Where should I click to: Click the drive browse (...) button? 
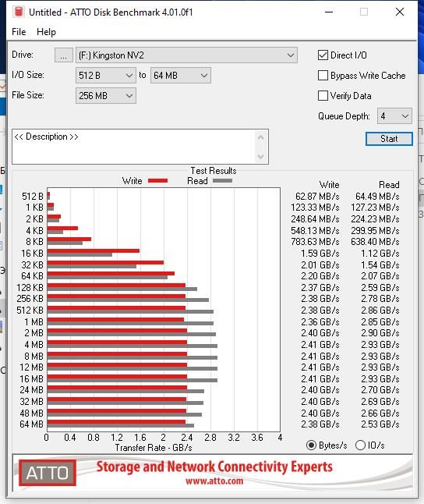64,55
